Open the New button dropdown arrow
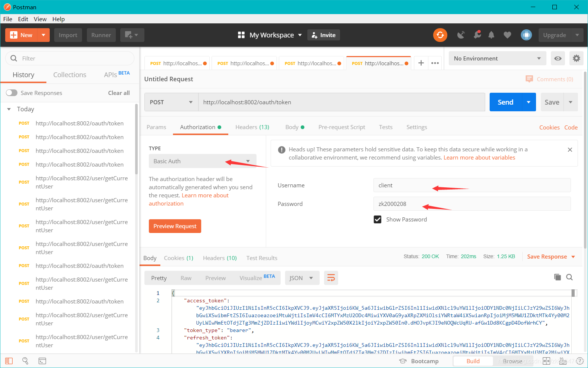Viewport: 588px width, 368px height. click(x=43, y=35)
